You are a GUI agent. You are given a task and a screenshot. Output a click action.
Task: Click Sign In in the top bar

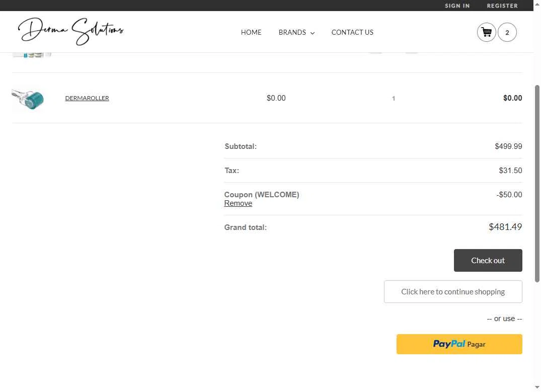coord(457,6)
